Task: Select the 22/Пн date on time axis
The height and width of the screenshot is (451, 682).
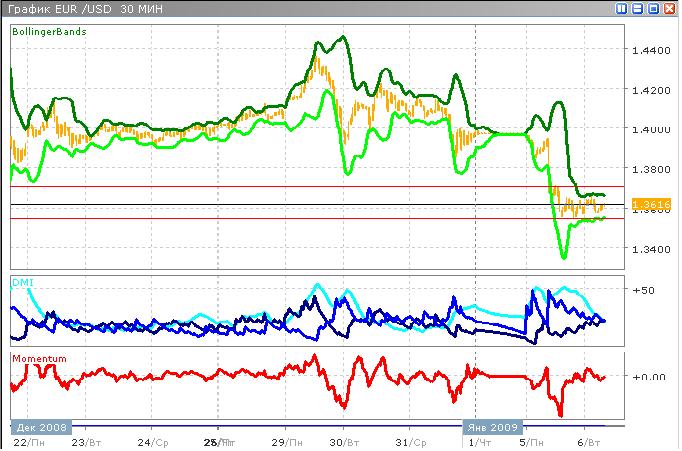Action: point(28,441)
